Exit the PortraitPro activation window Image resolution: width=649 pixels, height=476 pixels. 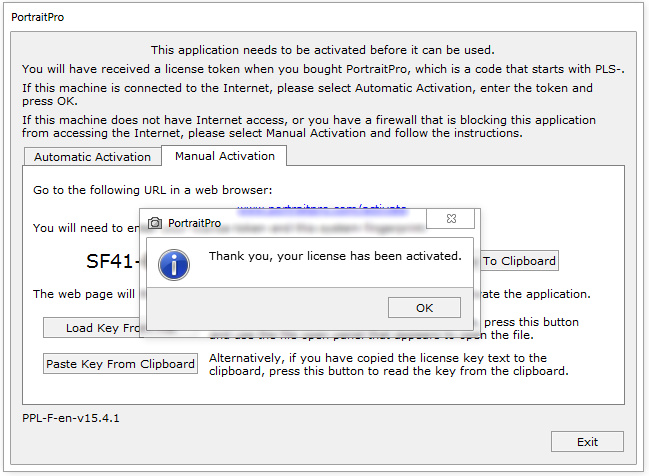pos(587,442)
